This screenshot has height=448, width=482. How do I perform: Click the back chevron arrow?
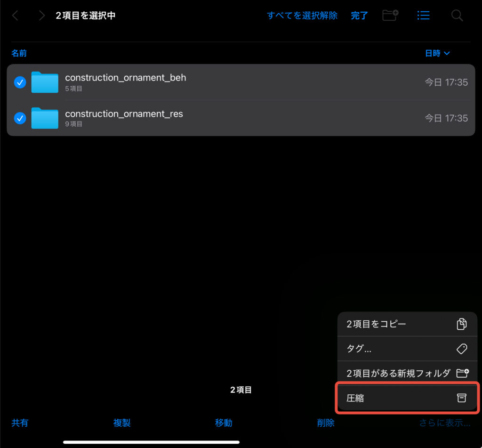pyautogui.click(x=15, y=16)
